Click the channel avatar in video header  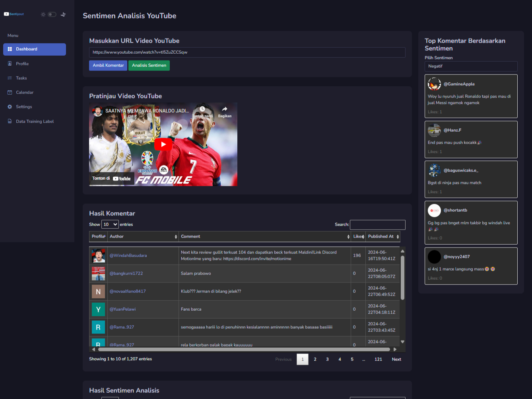(x=97, y=111)
